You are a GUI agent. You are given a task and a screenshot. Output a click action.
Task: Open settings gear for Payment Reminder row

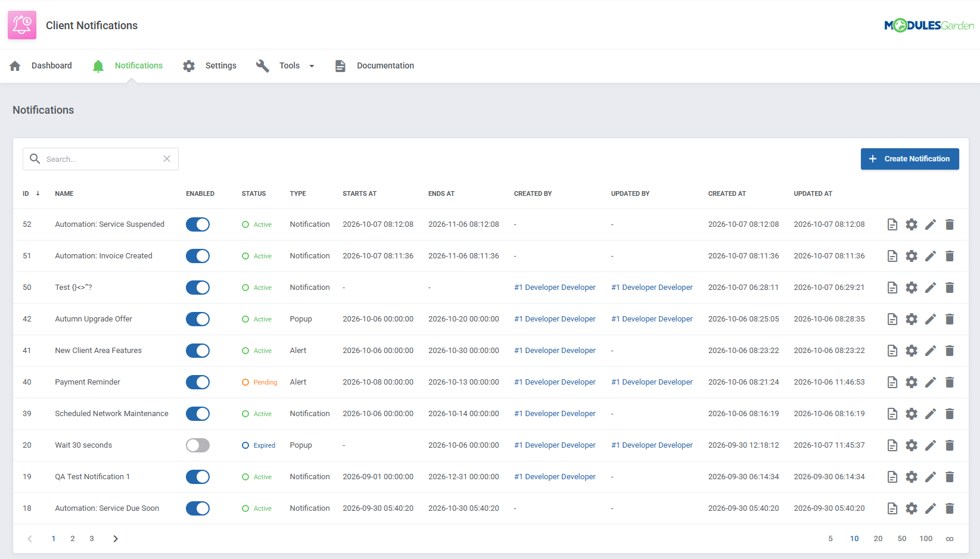tap(911, 382)
